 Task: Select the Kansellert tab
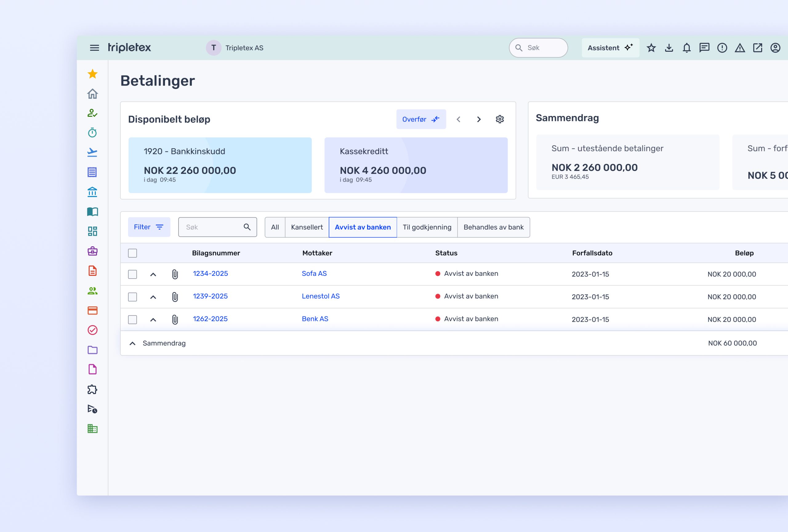307,227
